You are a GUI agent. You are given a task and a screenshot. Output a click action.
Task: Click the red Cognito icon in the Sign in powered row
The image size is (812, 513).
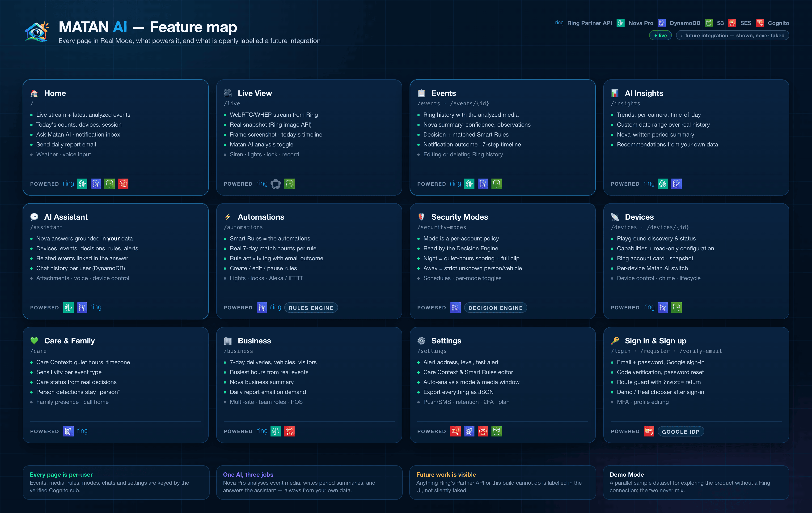[649, 431]
